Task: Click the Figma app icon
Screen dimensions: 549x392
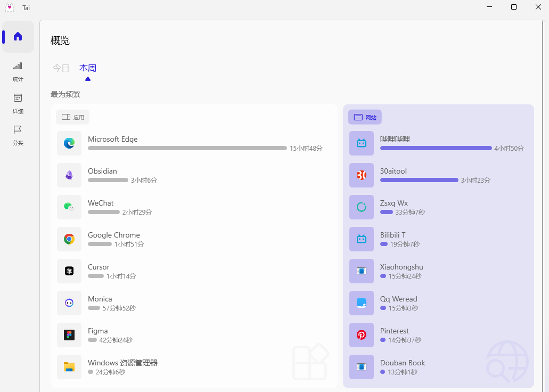Action: pos(69,335)
